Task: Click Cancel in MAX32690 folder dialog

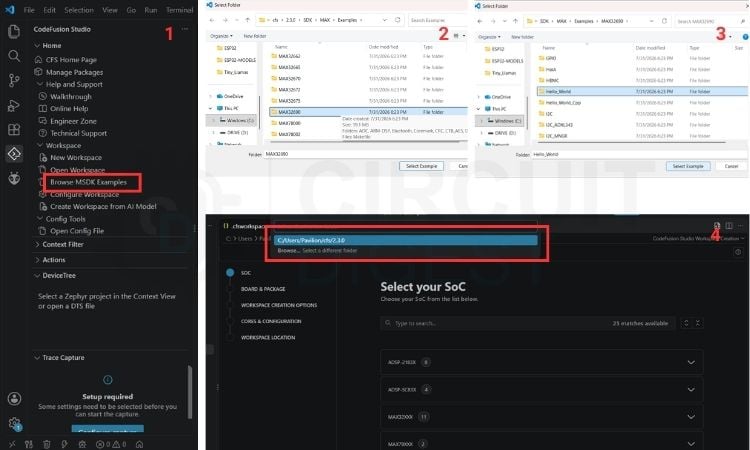Action: pos(731,166)
